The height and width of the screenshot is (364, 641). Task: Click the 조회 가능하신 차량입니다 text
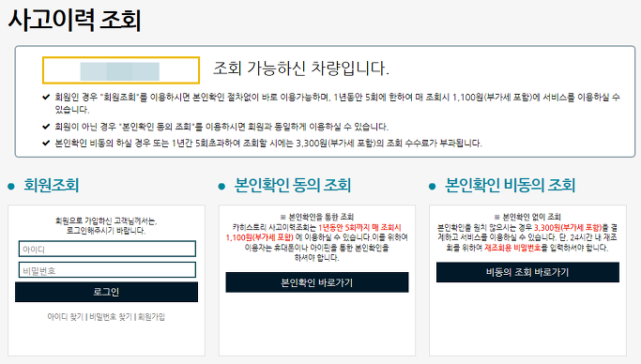[x=301, y=68]
